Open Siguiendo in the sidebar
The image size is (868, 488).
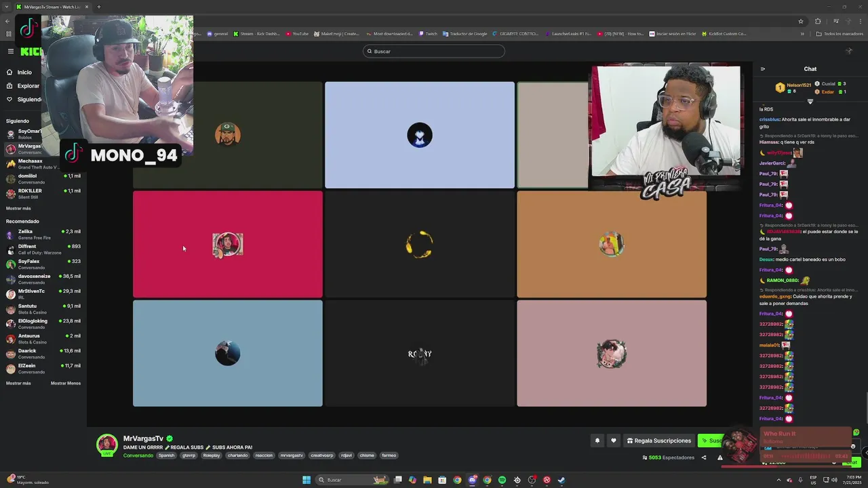(x=24, y=100)
